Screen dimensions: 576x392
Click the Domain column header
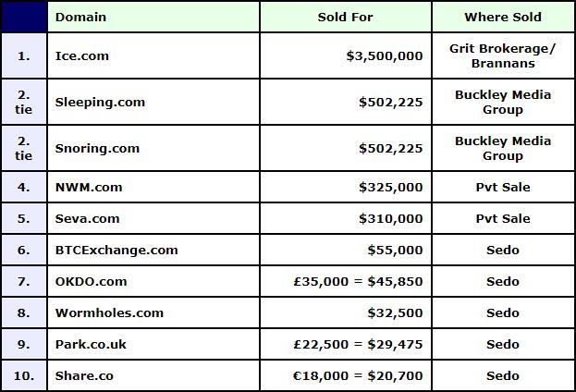[x=80, y=17]
